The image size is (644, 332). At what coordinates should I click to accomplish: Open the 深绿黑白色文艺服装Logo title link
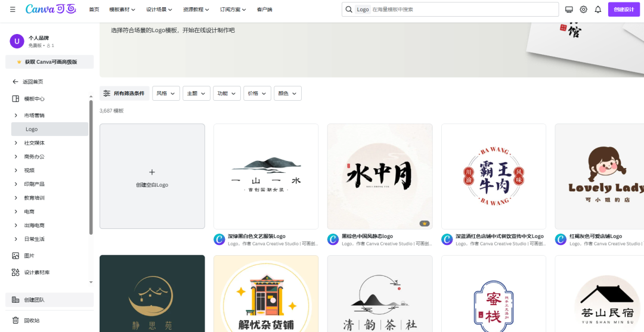256,237
